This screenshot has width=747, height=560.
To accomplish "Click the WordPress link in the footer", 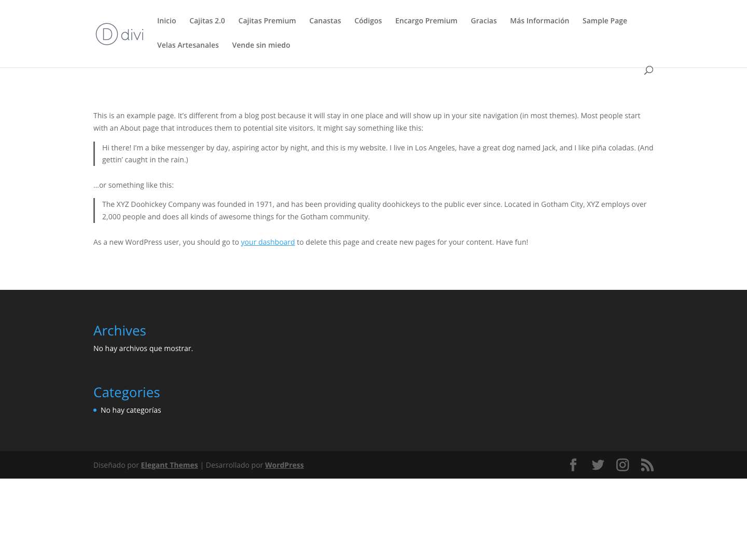I will 284,465.
